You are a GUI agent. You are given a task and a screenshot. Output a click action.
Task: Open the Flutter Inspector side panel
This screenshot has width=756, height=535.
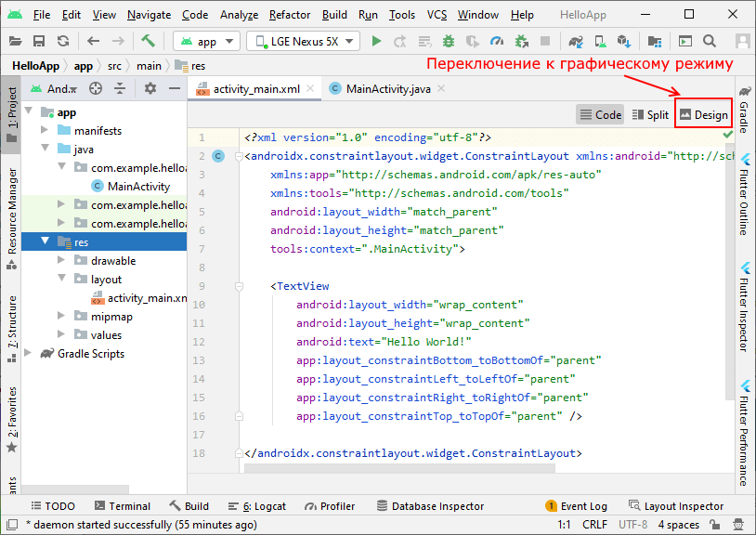[x=749, y=307]
